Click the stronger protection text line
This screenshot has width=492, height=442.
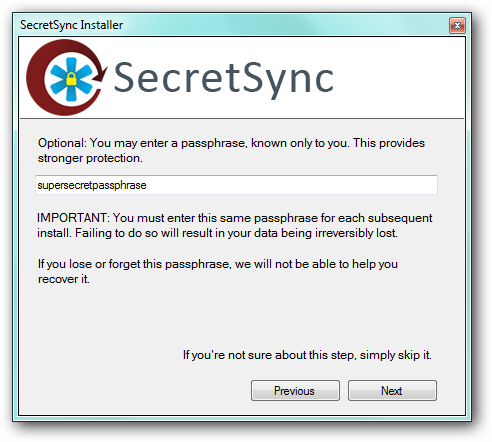90,158
